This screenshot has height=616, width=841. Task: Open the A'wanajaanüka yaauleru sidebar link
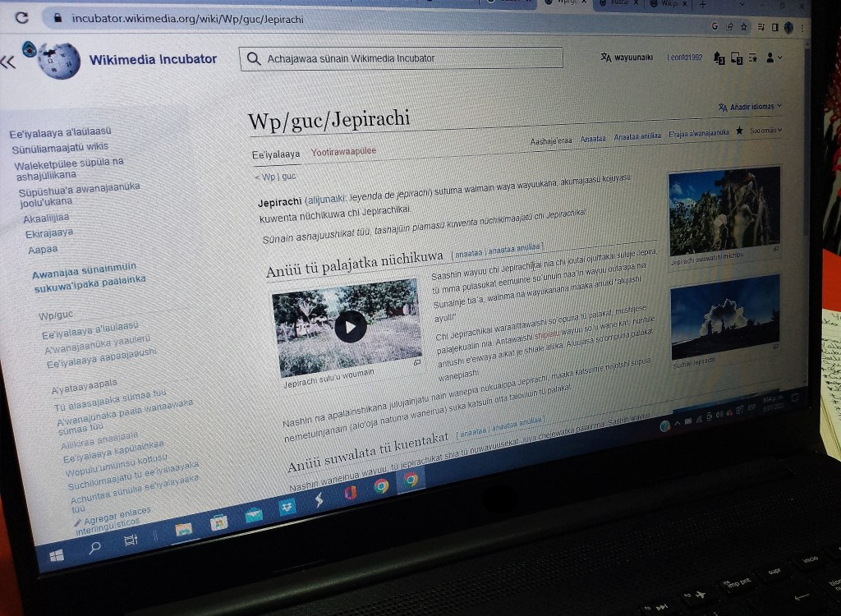(97, 344)
